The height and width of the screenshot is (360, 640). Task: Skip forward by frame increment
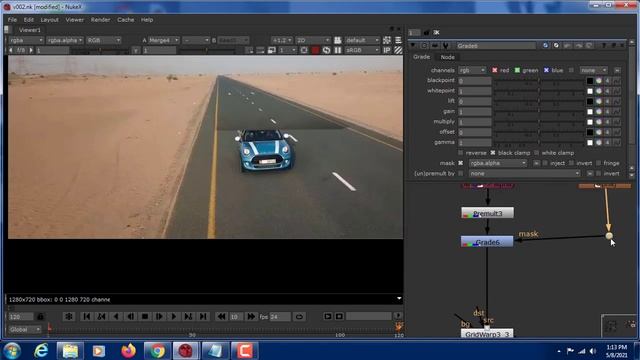251,316
